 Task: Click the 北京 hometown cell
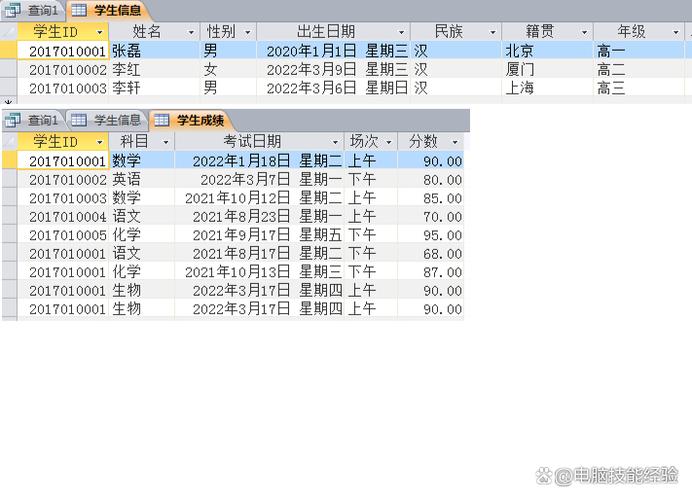coord(548,51)
